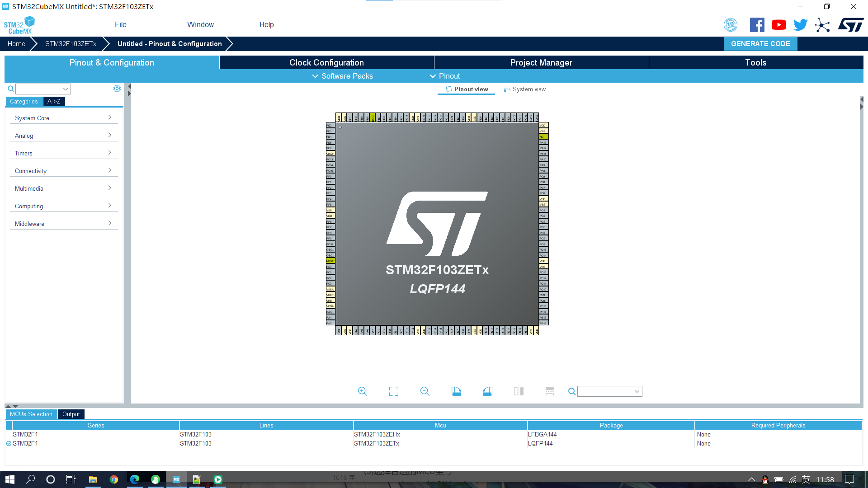Expand the Connectivity category
Viewport: 868px width, 488px height.
point(63,171)
